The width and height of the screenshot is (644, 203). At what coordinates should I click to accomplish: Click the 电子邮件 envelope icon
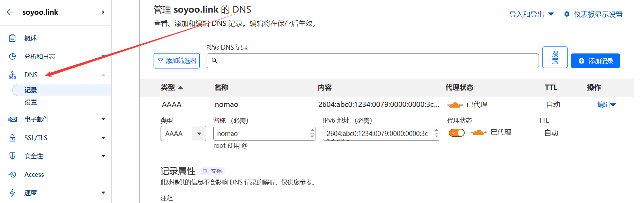coord(13,119)
